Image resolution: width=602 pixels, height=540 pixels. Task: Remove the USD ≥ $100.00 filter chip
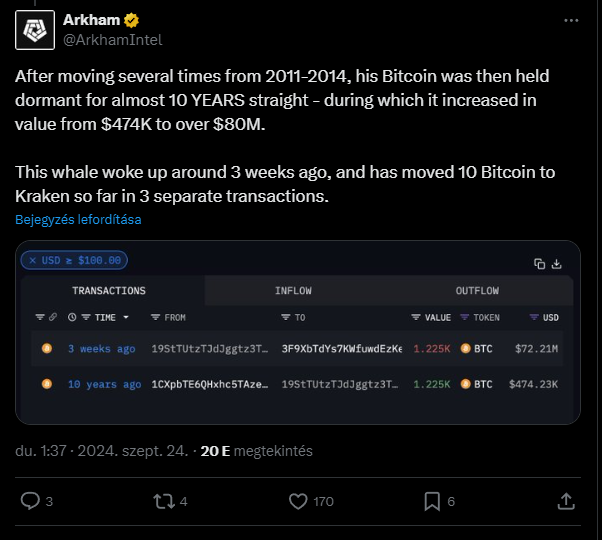(33, 261)
